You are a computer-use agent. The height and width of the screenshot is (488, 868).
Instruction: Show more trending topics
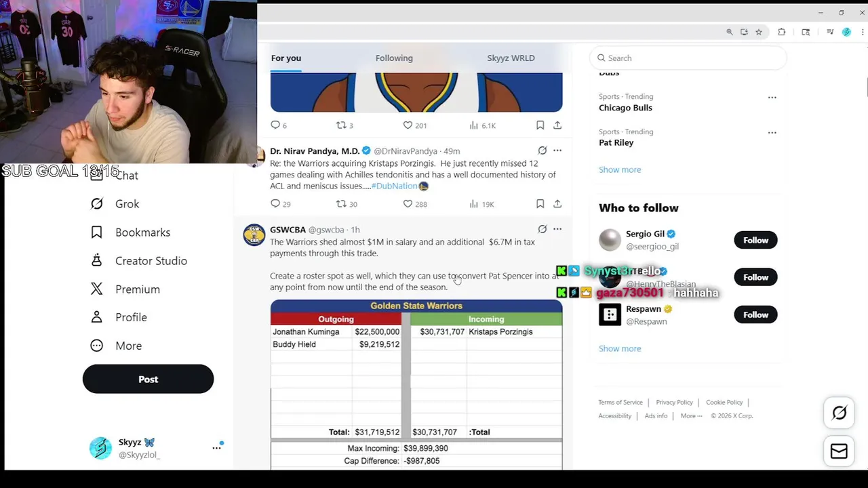pyautogui.click(x=620, y=169)
